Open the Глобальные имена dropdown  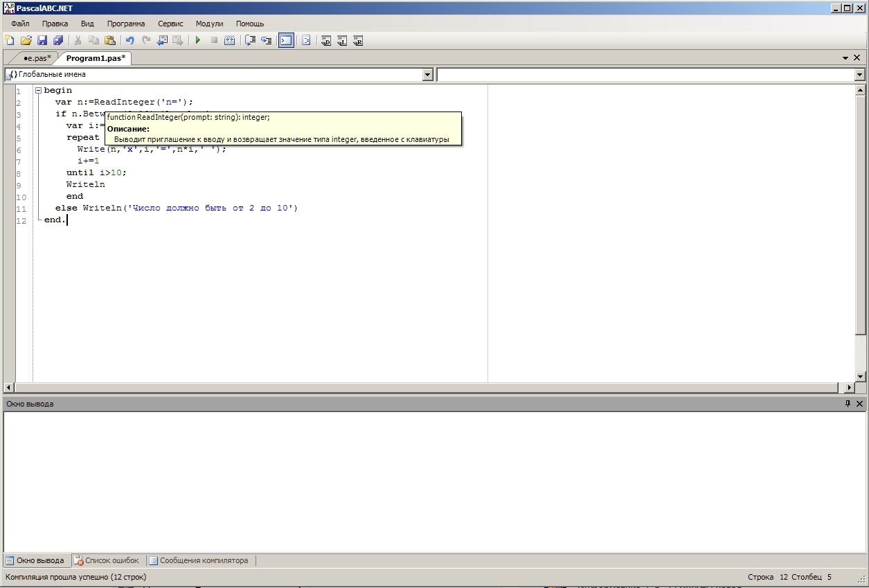[427, 75]
